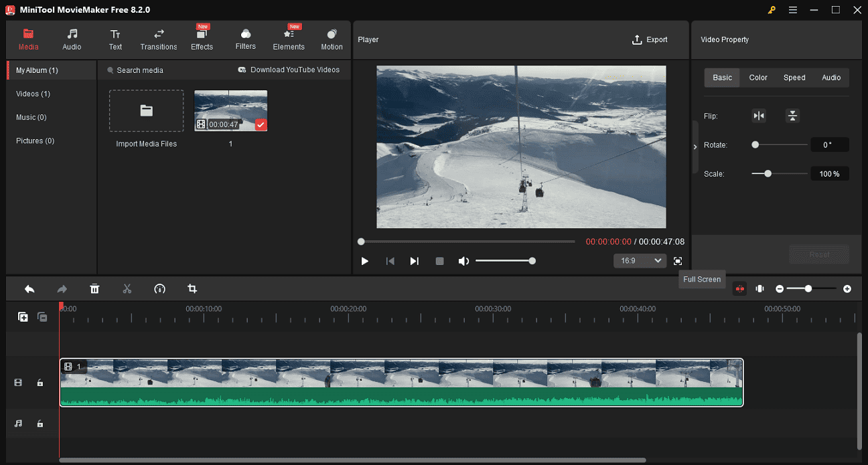
Task: Adjust the Rotate slider
Action: (780, 145)
